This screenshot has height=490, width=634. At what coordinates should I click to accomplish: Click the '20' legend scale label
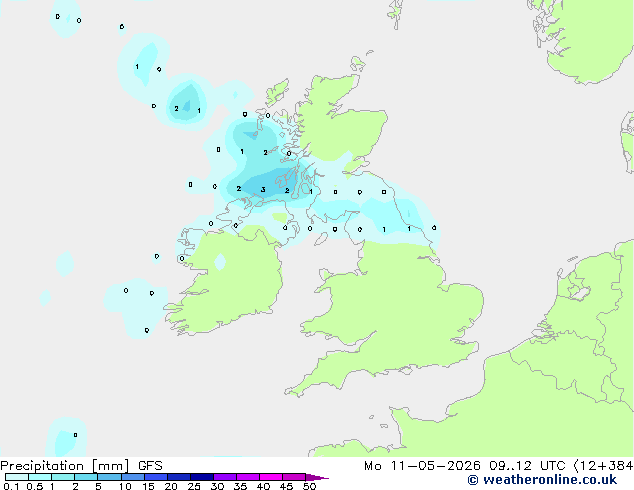(171, 486)
